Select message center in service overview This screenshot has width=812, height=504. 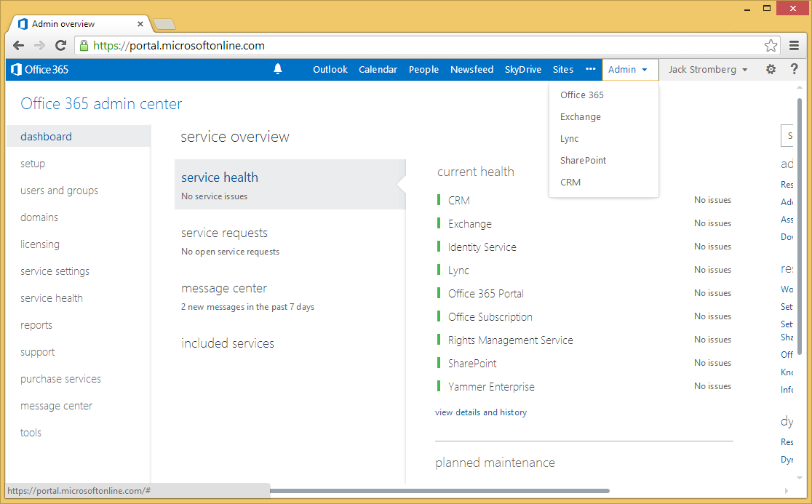247,297
